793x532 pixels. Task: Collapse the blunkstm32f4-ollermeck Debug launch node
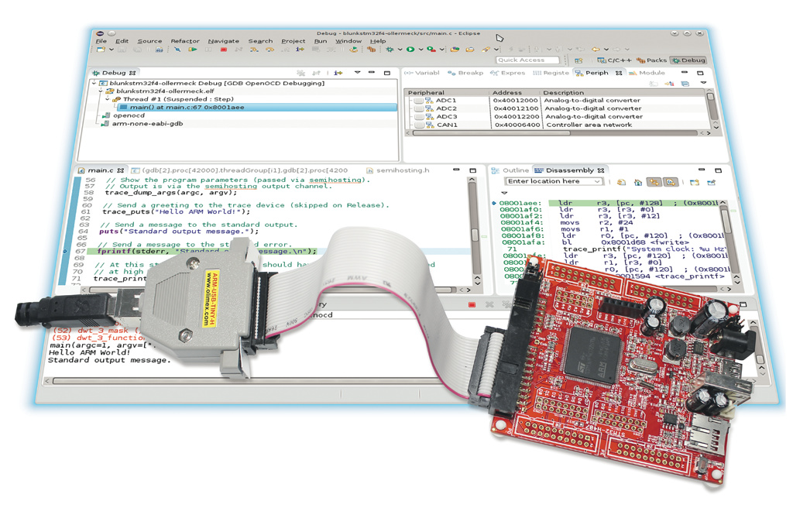point(94,83)
